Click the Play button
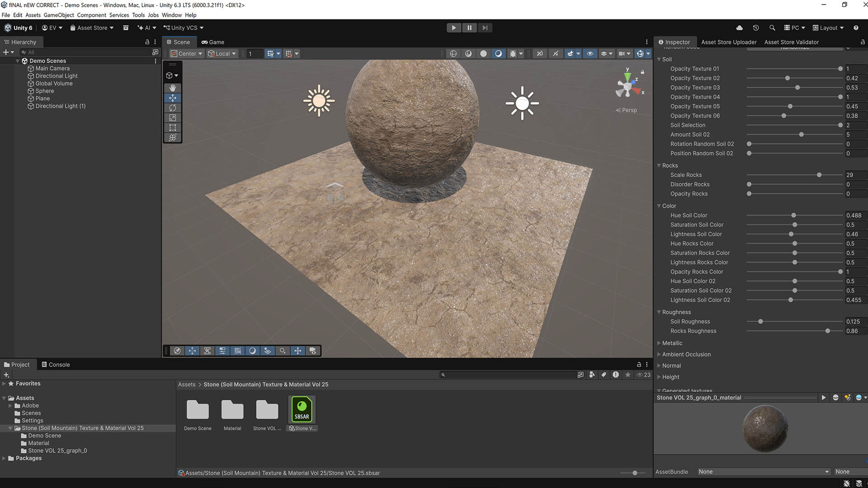The height and width of the screenshot is (488, 868). coord(453,28)
